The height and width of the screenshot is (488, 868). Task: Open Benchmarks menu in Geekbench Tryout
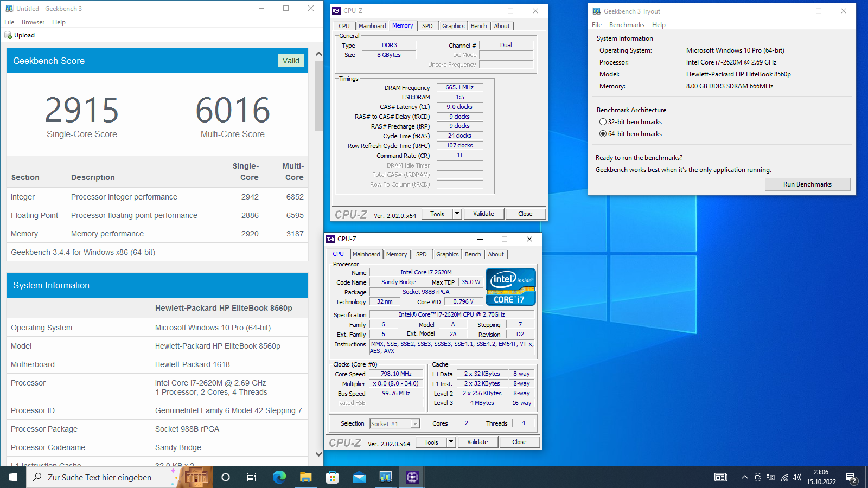627,25
